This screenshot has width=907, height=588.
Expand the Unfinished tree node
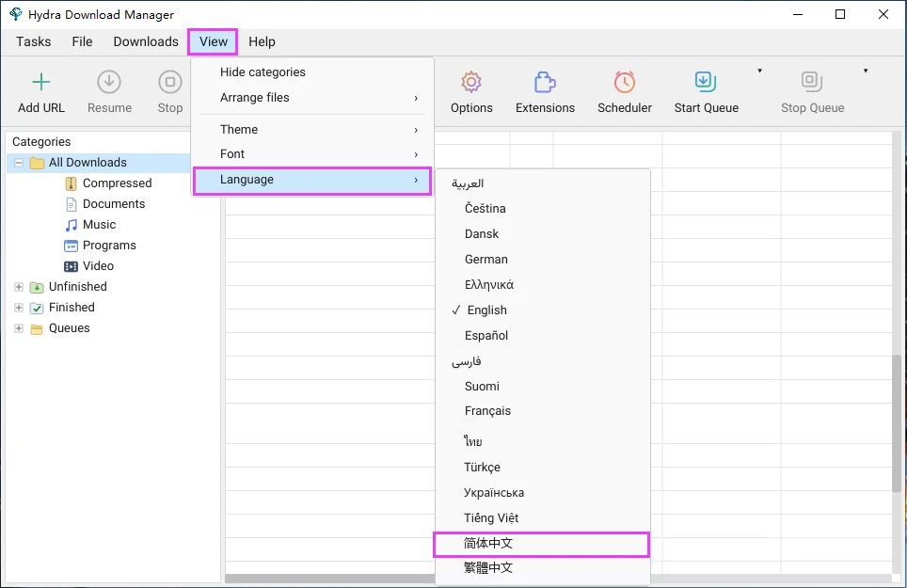click(19, 287)
